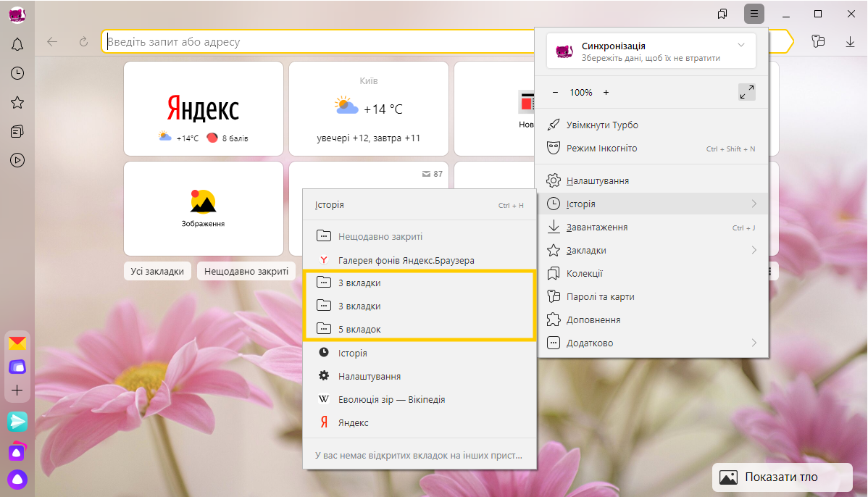Image resolution: width=868 pixels, height=497 pixels.
Task: Open the Яндекс tile on tableau
Action: 203,109
